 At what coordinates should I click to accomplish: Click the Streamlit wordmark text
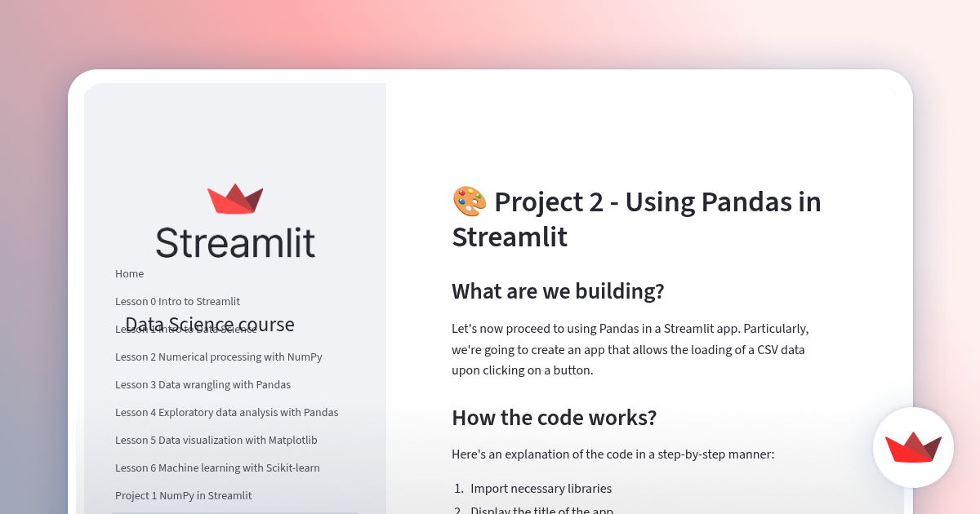(235, 242)
